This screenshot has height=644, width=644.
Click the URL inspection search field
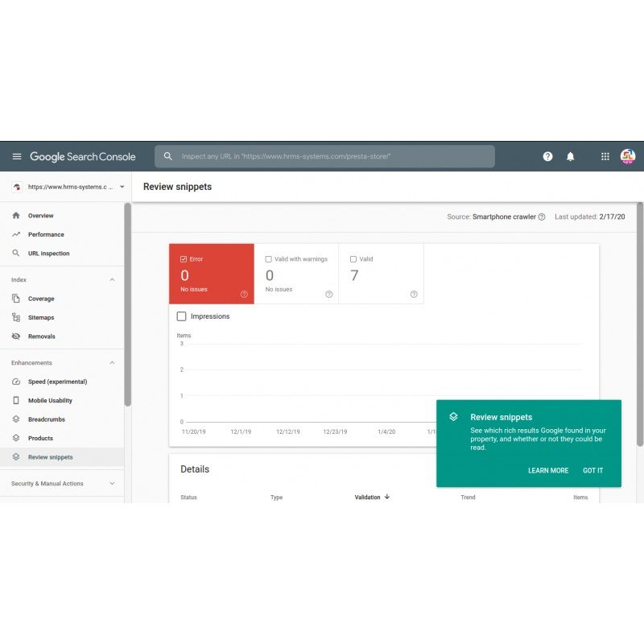324,156
